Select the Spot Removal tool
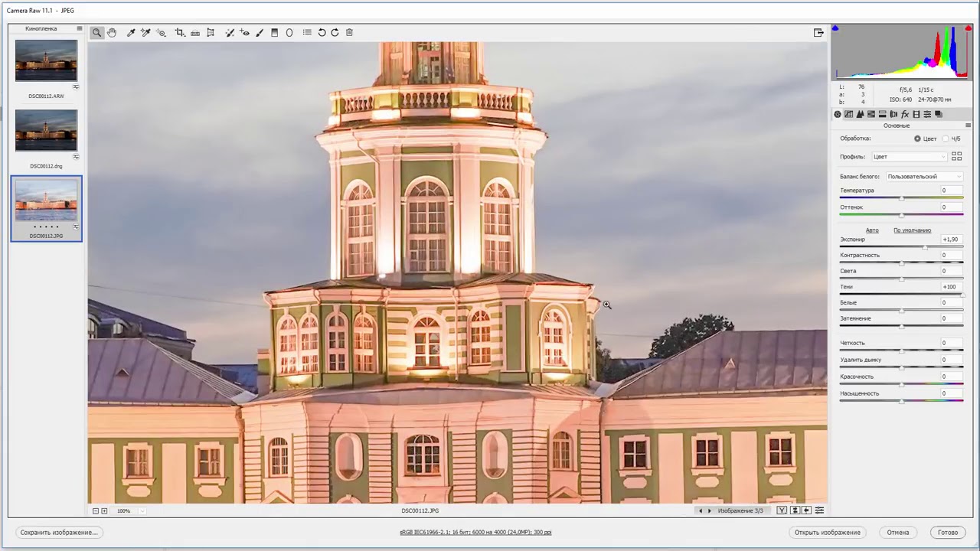 230,33
